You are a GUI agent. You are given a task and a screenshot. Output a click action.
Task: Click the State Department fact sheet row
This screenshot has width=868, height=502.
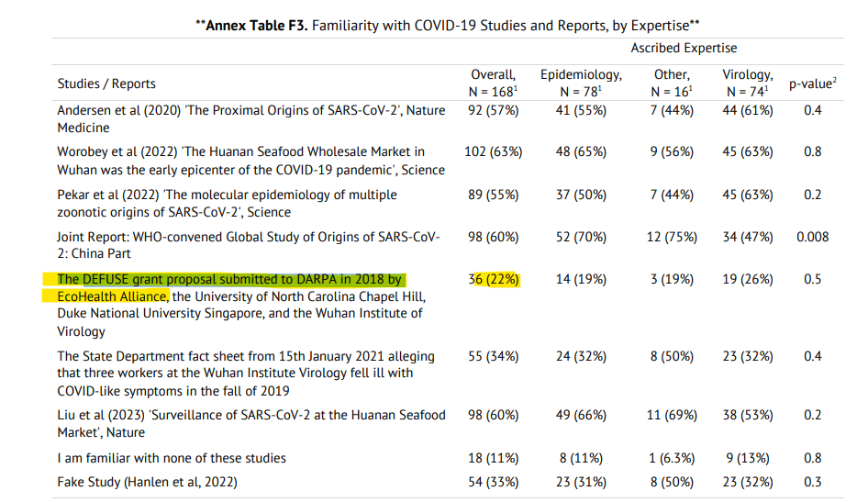tap(246, 373)
